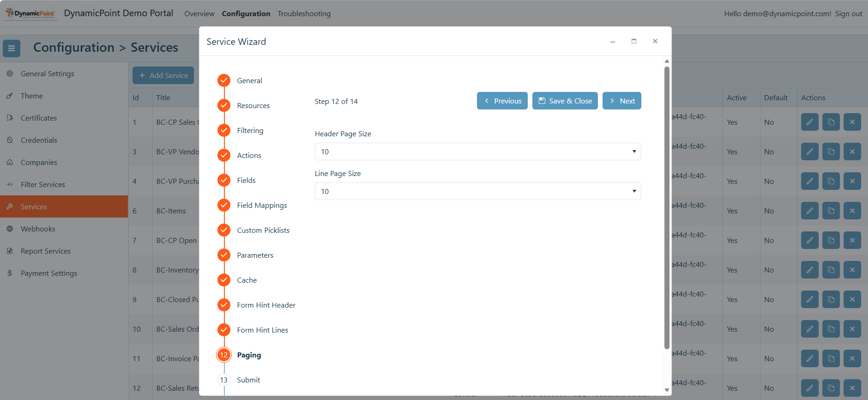Screen dimensions: 868x400
Task: Click the wizard dialog vertical scrollbar
Action: click(667, 208)
